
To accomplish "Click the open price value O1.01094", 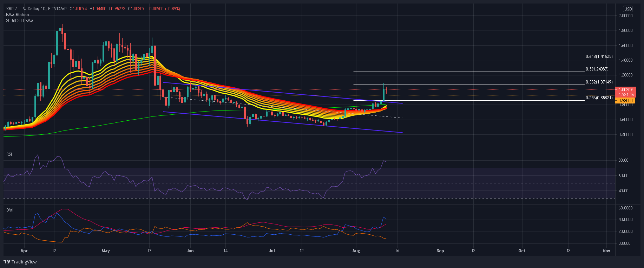I will tap(79, 9).
